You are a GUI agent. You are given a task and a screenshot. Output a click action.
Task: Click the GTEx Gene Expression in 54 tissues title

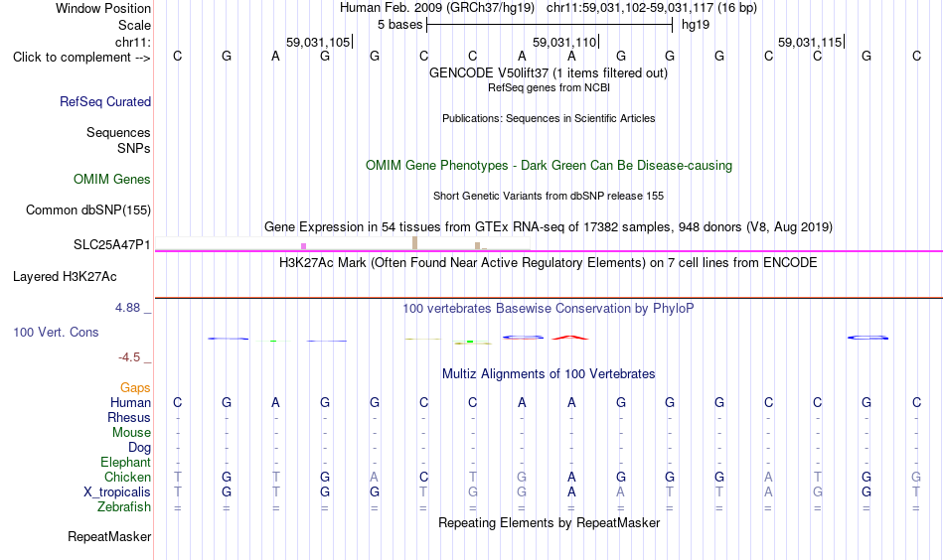click(x=549, y=226)
